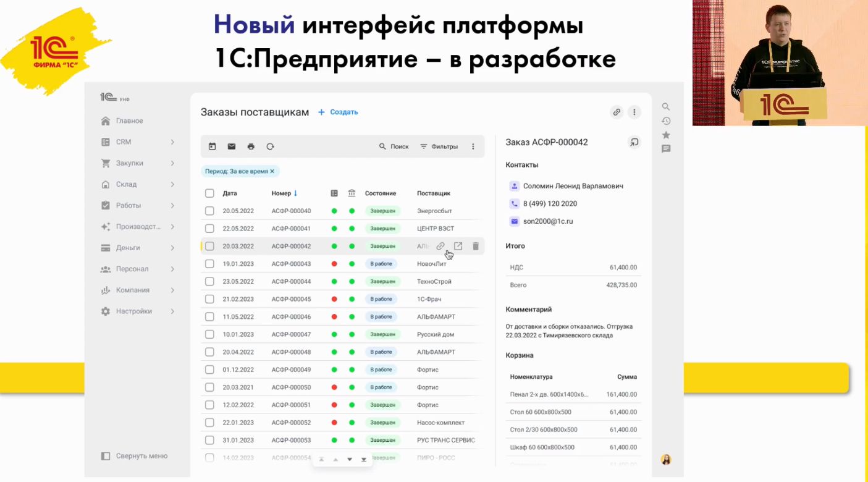
Task: Click the magnifier icon in the right sidebar
Action: point(666,106)
